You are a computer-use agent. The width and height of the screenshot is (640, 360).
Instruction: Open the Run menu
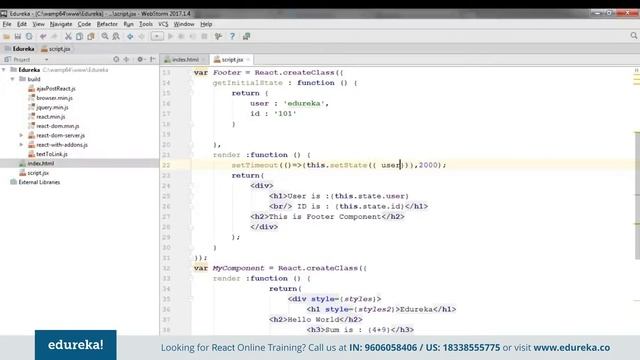tap(129, 24)
